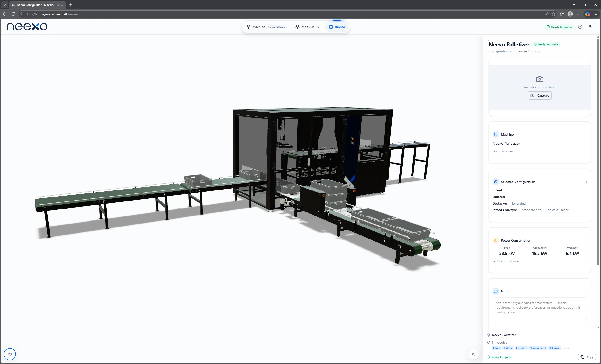Click the 6 modules layers icon
Screen dimensions: 601x364
(x=488, y=342)
